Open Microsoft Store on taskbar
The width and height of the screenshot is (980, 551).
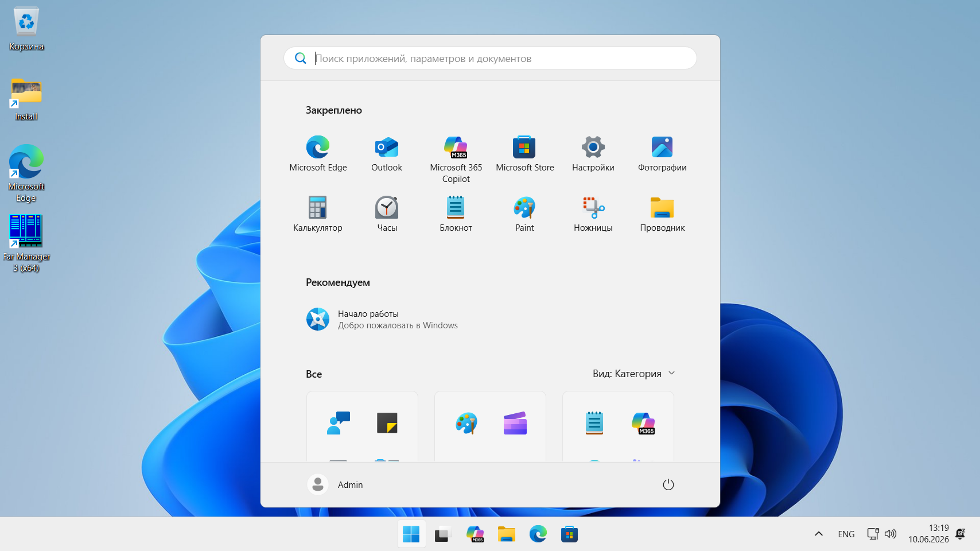(569, 534)
